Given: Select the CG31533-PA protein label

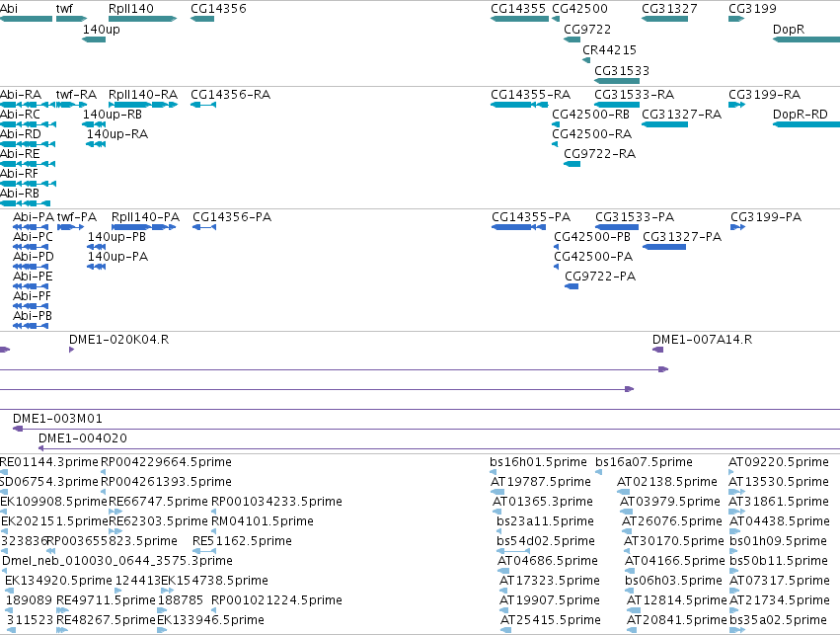Looking at the screenshot, I should tap(635, 217).
